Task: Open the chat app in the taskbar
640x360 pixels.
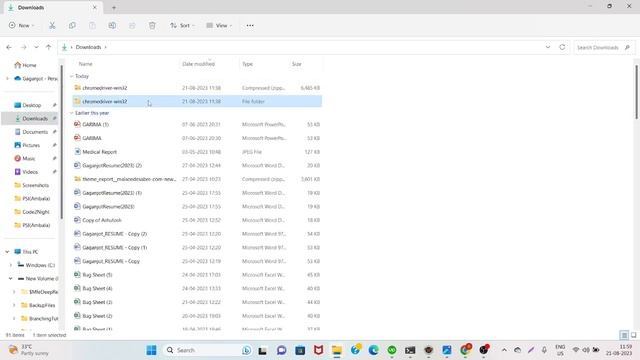Action: tap(282, 350)
